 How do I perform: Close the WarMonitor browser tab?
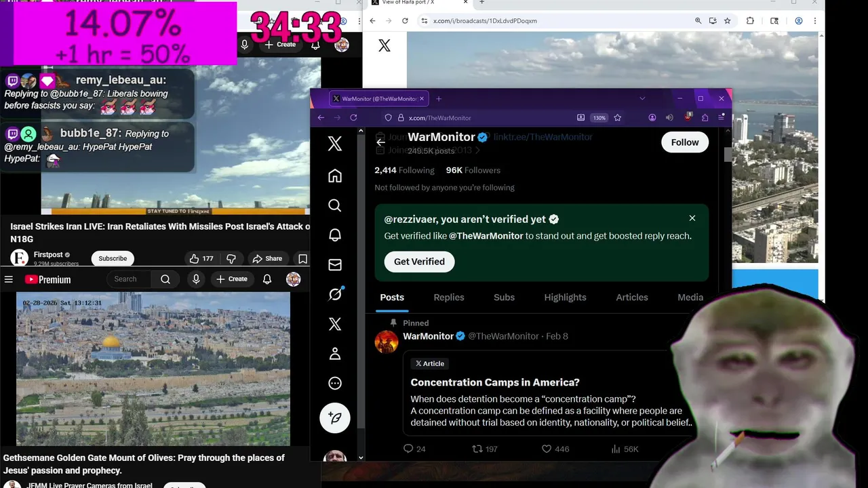pyautogui.click(x=422, y=99)
